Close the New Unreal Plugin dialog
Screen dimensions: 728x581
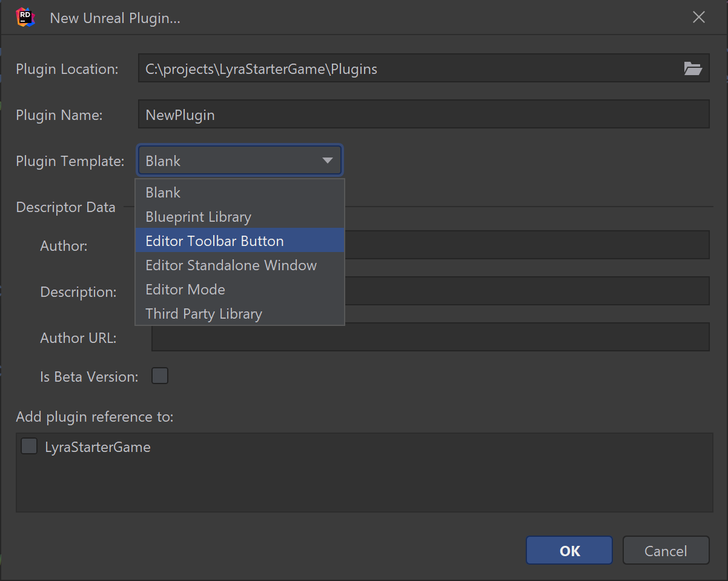(x=699, y=17)
